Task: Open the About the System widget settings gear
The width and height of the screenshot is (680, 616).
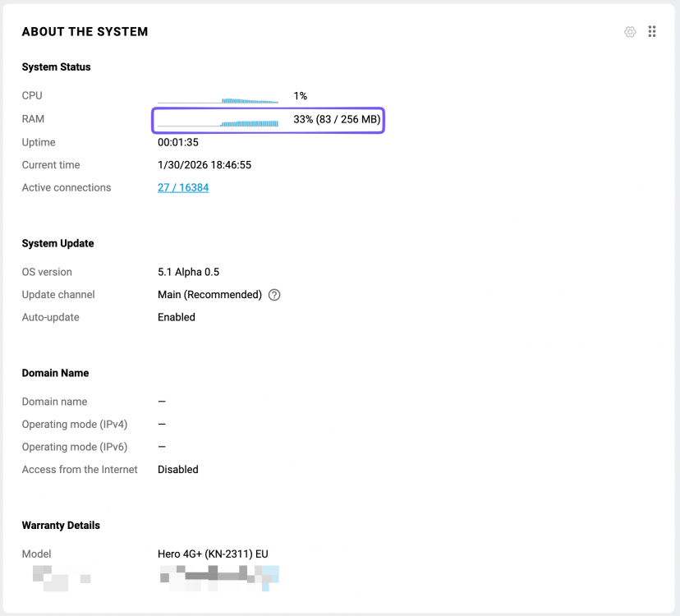Action: coord(630,32)
